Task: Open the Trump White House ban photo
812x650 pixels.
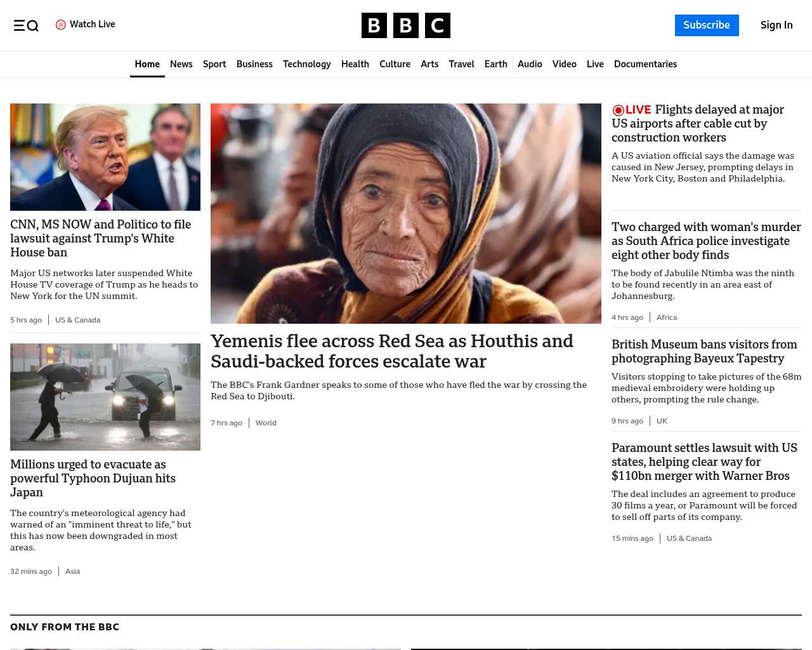Action: pos(105,157)
